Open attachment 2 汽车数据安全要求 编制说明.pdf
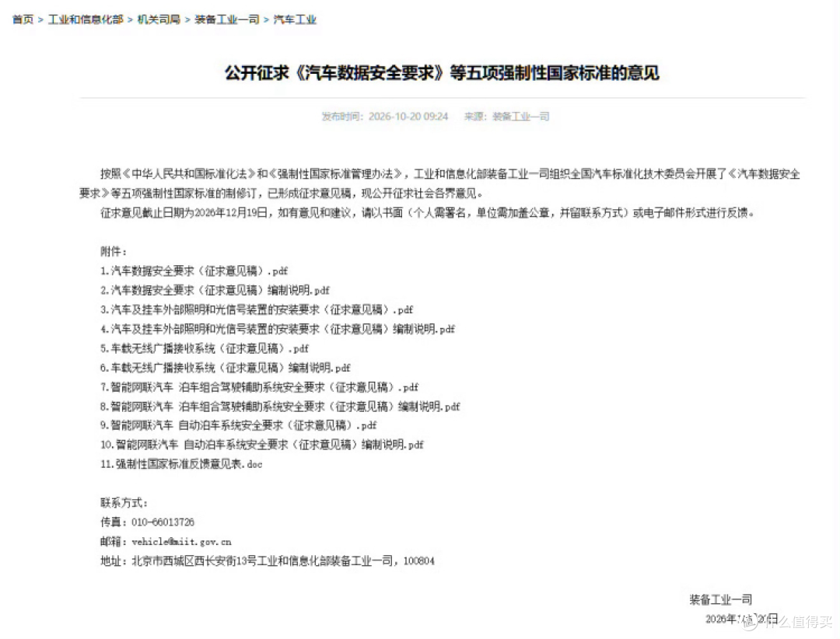The width and height of the screenshot is (840, 639). [x=215, y=290]
